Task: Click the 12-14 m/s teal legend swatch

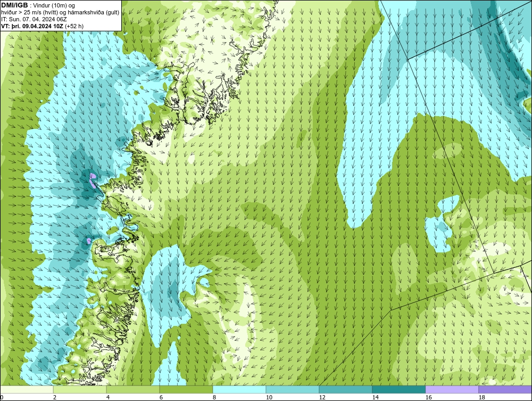Action: pos(345,389)
